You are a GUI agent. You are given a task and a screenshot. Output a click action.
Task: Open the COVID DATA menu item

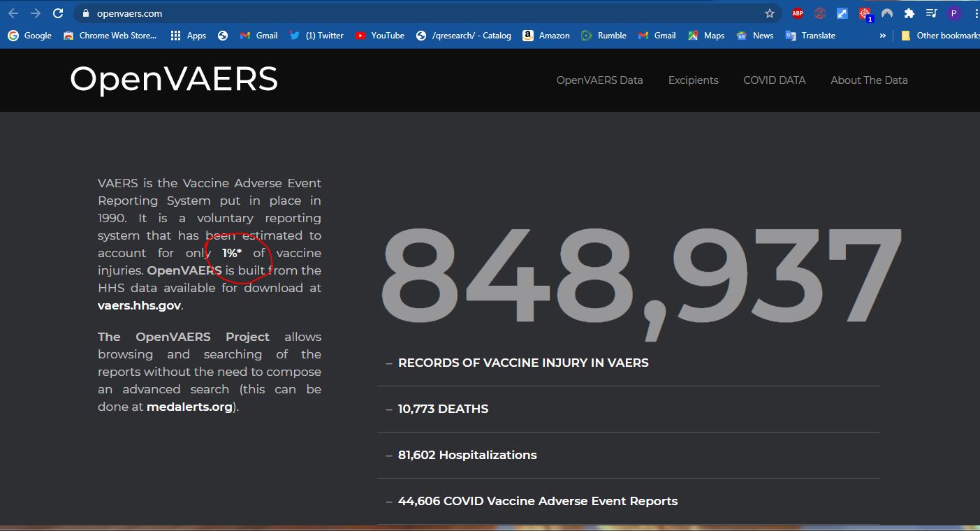pos(774,80)
